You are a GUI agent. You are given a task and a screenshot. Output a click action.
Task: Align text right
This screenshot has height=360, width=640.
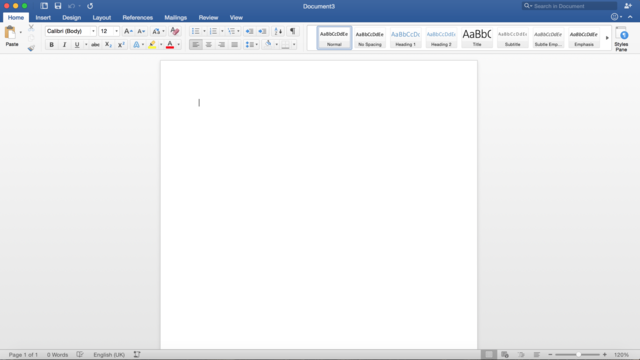[221, 44]
